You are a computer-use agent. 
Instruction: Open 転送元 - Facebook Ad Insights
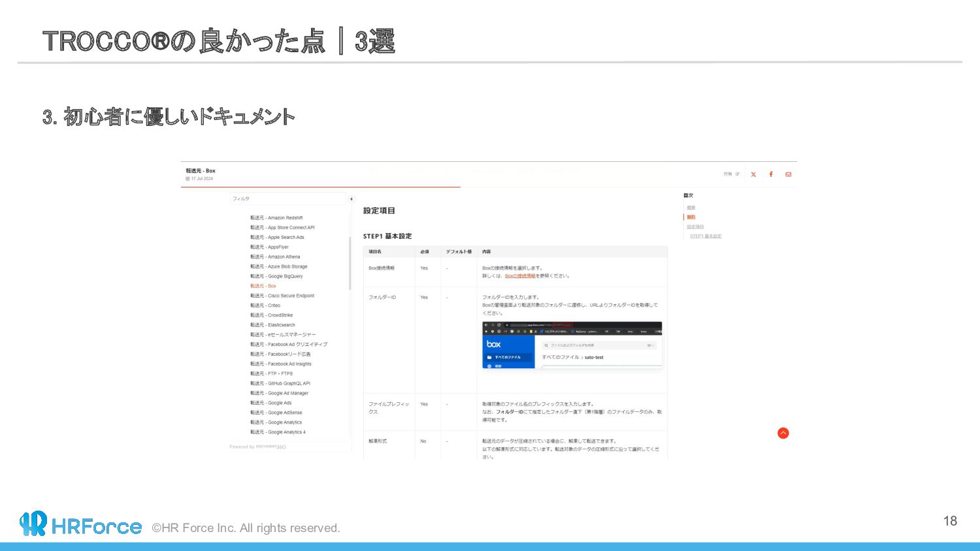point(281,364)
